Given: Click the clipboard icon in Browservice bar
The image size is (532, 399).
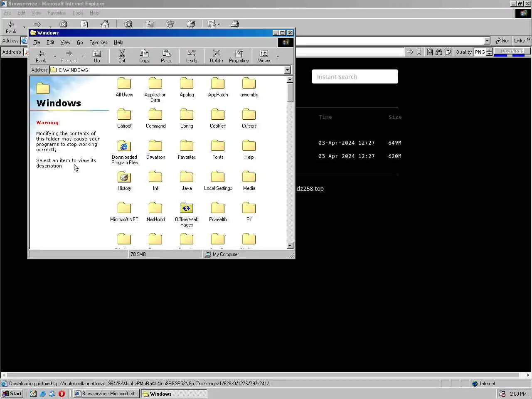Looking at the screenshot, I should [448, 52].
